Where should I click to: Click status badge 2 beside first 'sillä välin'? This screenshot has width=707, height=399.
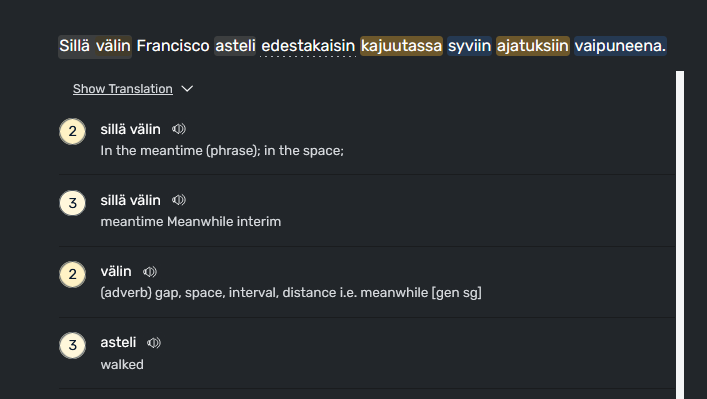(x=73, y=132)
